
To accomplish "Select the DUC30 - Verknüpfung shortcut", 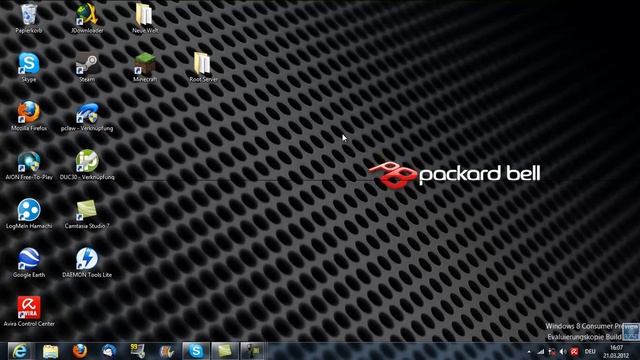I will [87, 165].
